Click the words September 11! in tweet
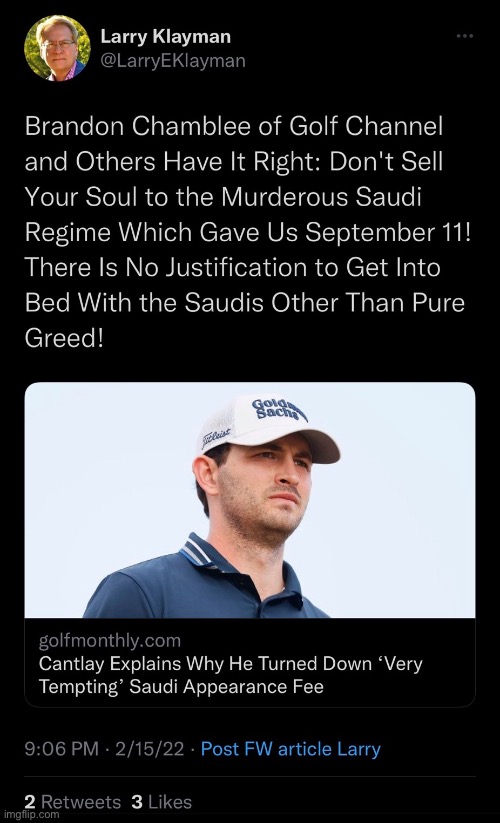Image resolution: width=500 pixels, height=823 pixels. click(388, 233)
